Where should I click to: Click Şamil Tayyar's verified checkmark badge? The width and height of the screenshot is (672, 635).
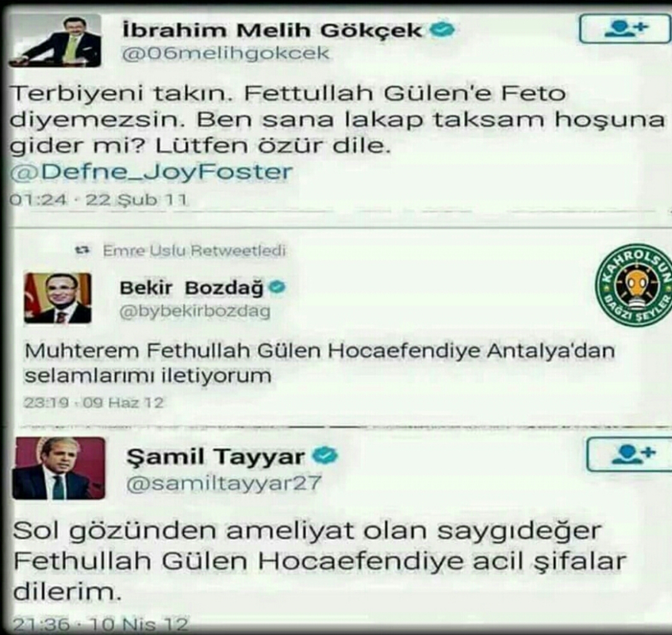[x=325, y=455]
